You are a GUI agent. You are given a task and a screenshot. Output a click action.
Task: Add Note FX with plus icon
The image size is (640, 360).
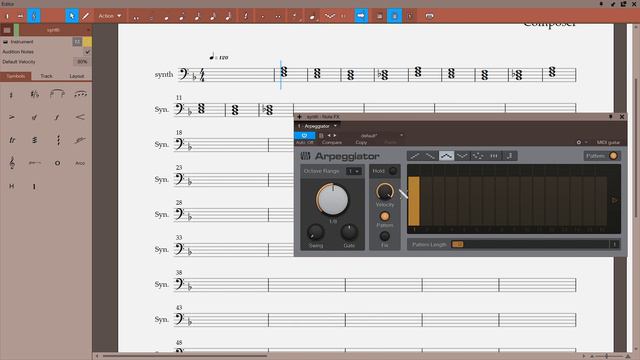pyautogui.click(x=299, y=117)
